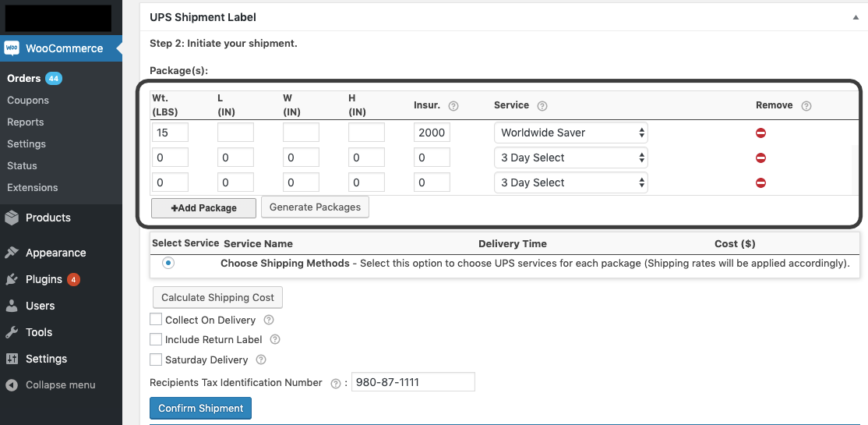Click the Users person icon

pos(12,306)
